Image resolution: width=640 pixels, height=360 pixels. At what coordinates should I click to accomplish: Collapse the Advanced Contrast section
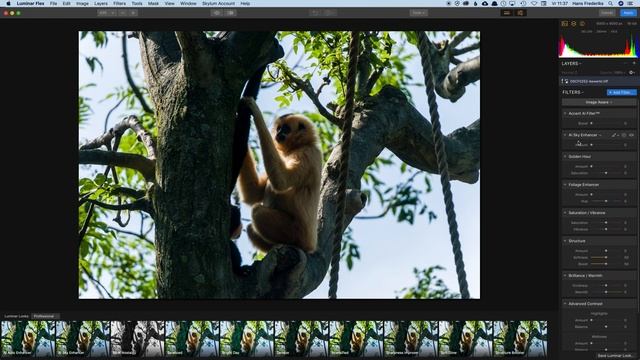point(565,304)
